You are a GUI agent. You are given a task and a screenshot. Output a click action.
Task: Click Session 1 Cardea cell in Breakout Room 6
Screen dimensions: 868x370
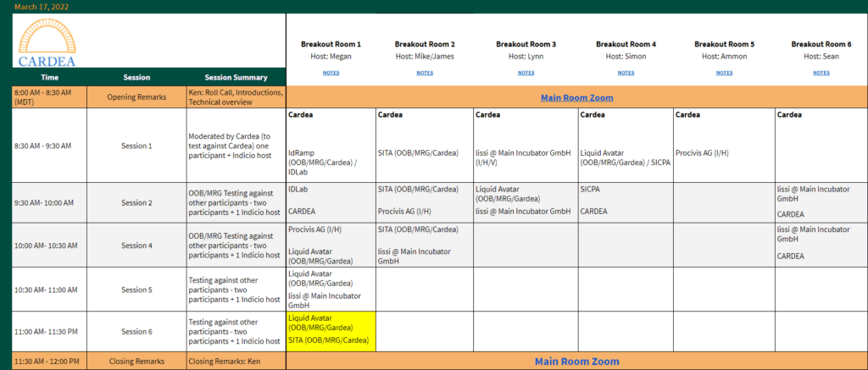point(821,146)
